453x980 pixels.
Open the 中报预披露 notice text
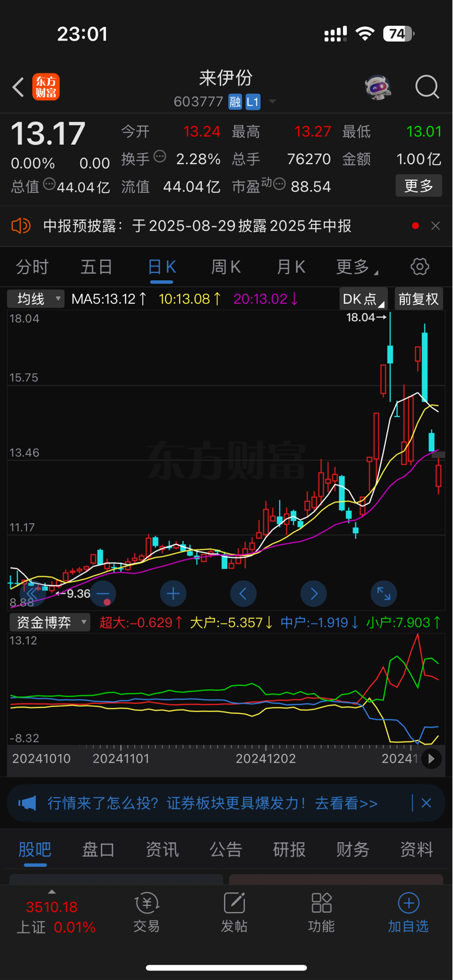pos(197,225)
